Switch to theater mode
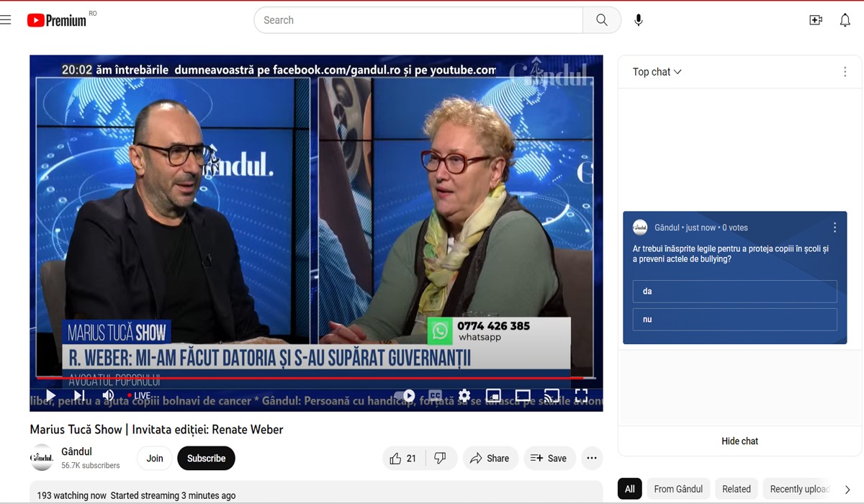 coord(523,395)
